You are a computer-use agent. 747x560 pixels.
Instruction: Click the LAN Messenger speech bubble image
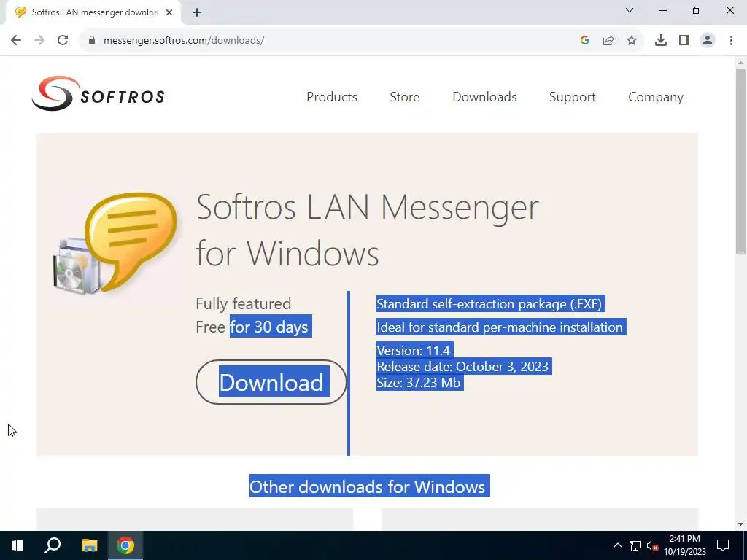[x=116, y=243]
